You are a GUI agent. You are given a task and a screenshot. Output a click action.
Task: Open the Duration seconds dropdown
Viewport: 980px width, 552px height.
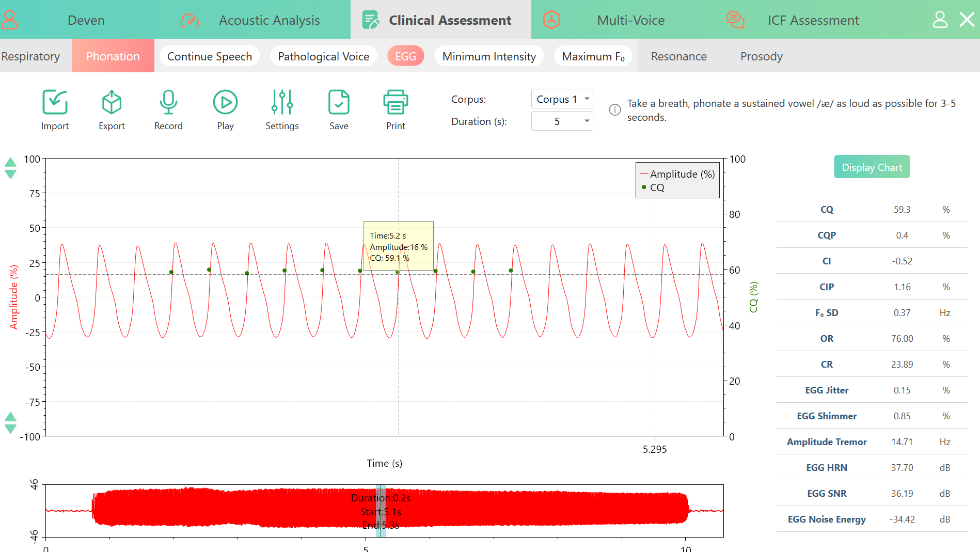(x=562, y=121)
